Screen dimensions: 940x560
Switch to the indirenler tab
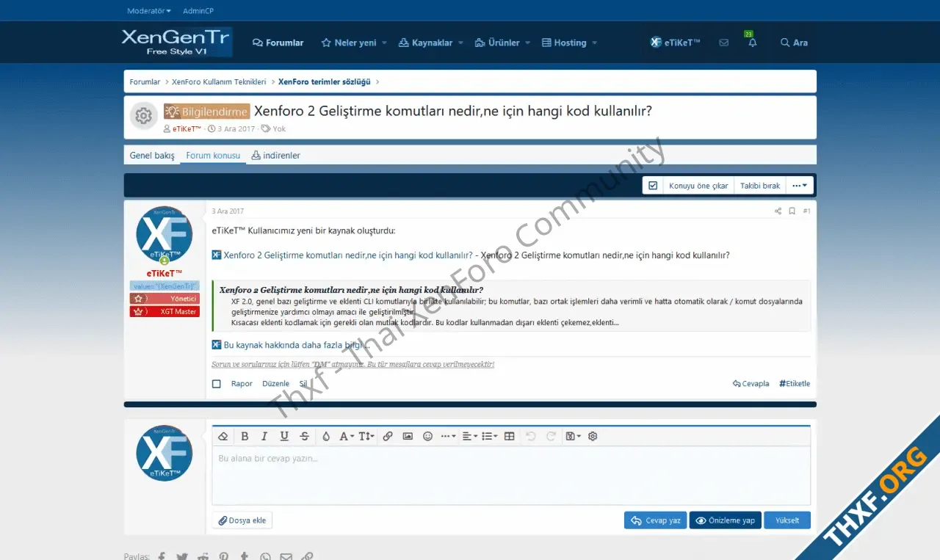click(275, 156)
